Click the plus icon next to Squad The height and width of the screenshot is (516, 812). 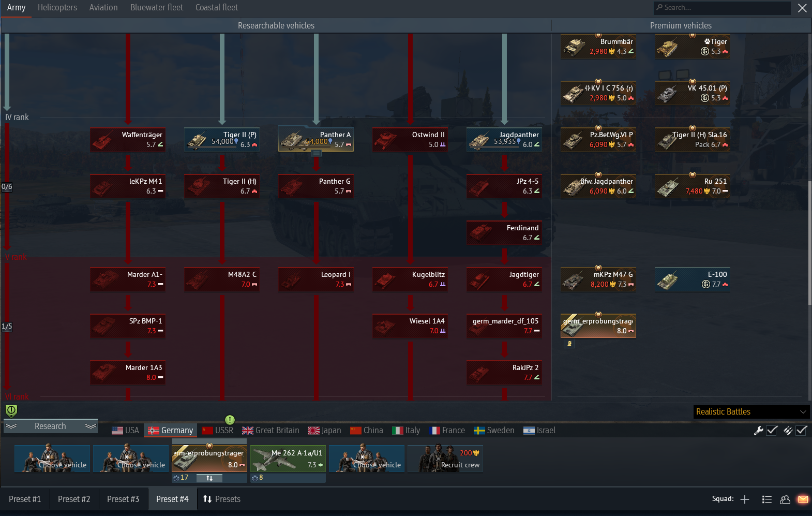745,499
